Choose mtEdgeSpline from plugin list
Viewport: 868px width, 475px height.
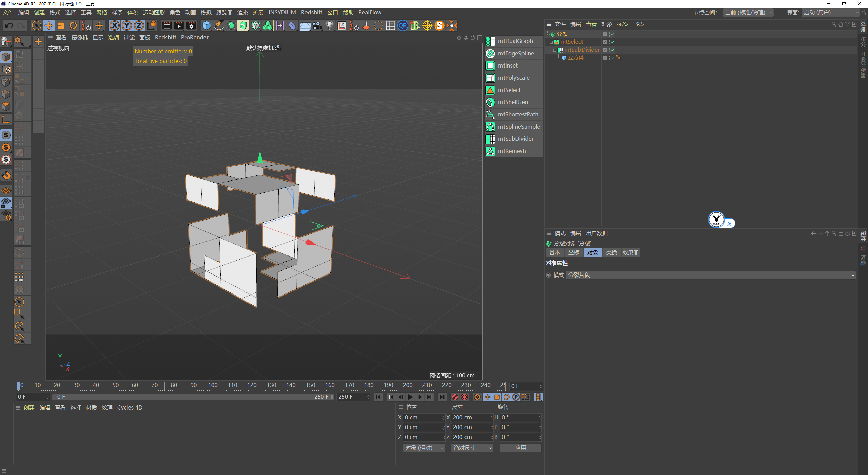click(x=516, y=53)
